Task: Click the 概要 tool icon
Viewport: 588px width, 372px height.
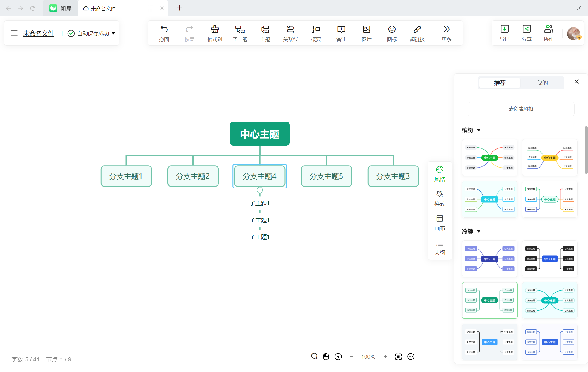Action: pos(316,33)
